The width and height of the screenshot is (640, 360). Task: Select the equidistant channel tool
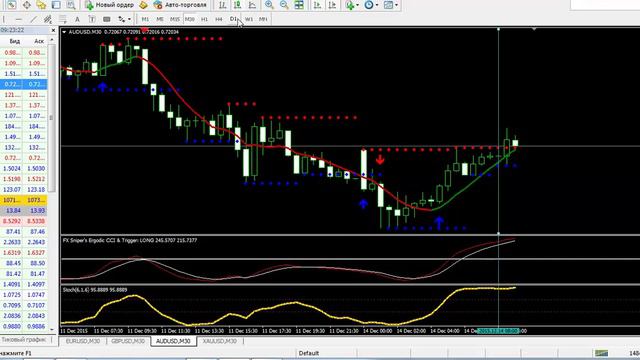click(x=48, y=19)
